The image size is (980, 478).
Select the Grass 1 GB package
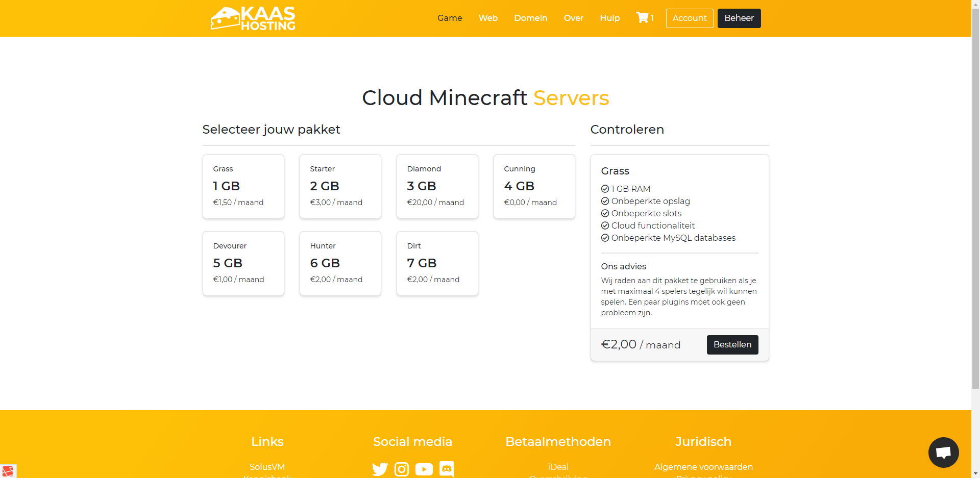[243, 186]
